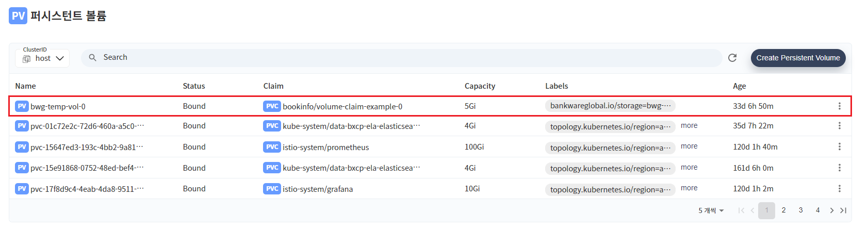This screenshot has width=868, height=229.
Task: Sort by the Capacity column header
Action: point(480,86)
